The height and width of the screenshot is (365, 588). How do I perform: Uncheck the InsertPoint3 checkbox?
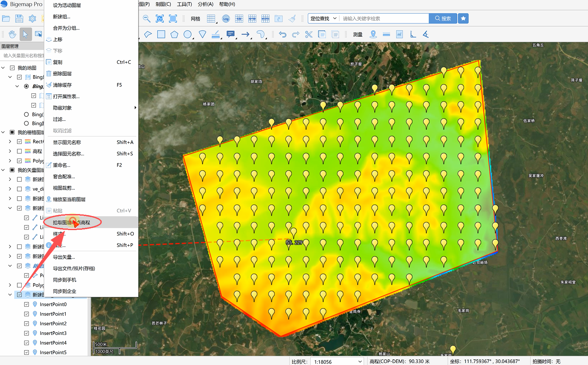26,333
